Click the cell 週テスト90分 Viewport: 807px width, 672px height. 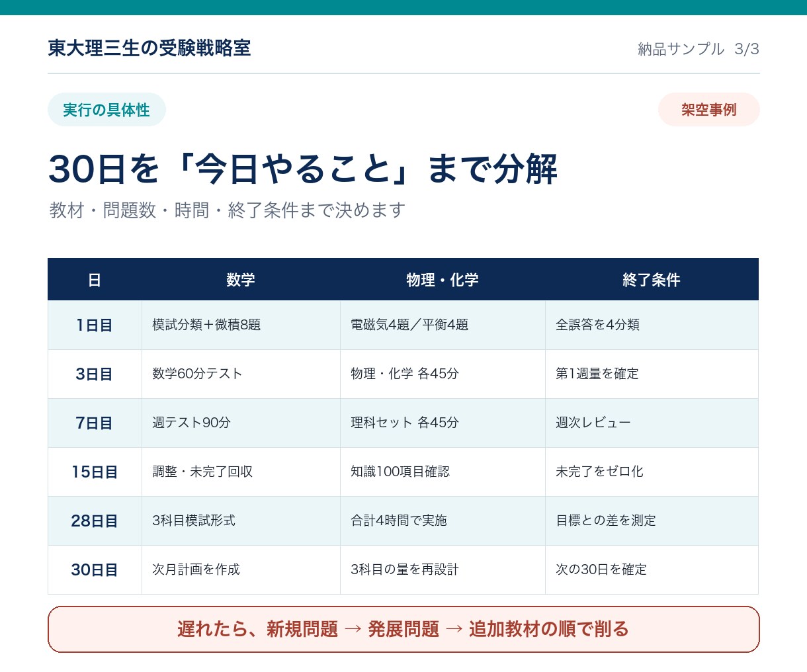241,423
